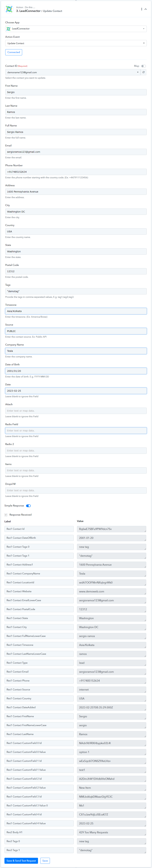Open the Choose App dropdown
Image resolution: width=152 pixels, height=868 pixels.
tap(76, 29)
